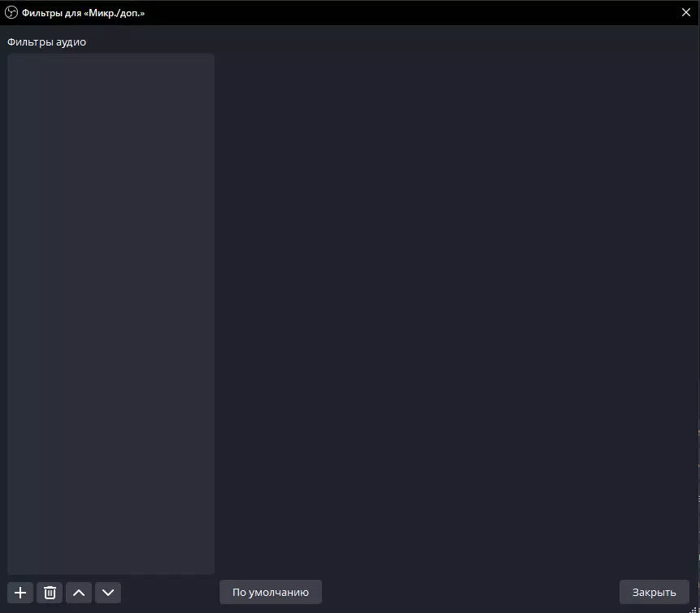Move filter down with the down arrow
700x613 pixels.
click(108, 593)
